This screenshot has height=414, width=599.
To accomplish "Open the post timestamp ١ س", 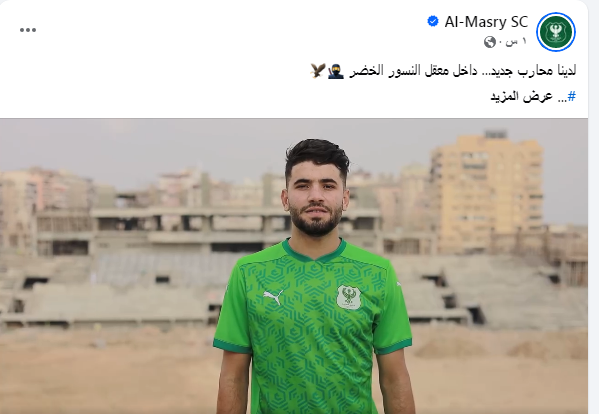I will coord(516,42).
